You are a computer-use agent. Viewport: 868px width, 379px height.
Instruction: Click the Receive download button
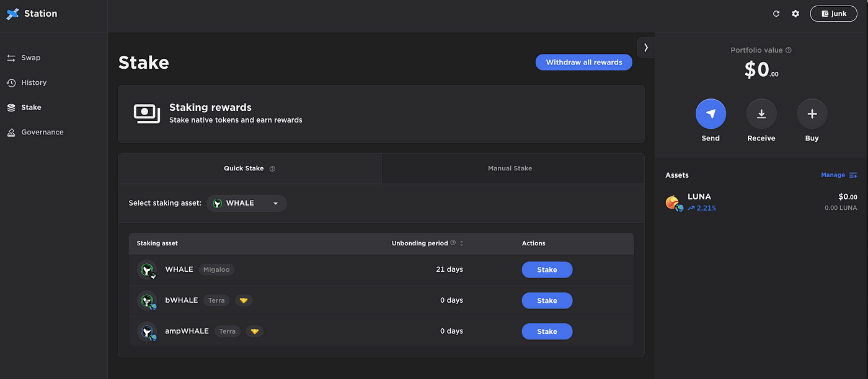click(x=761, y=114)
